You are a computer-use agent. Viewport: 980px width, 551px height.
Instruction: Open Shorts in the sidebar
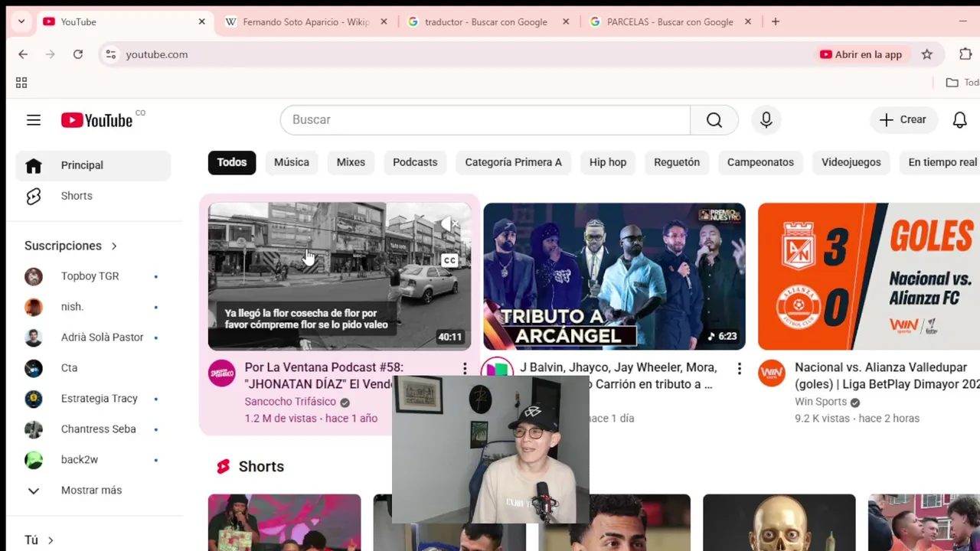click(x=93, y=196)
